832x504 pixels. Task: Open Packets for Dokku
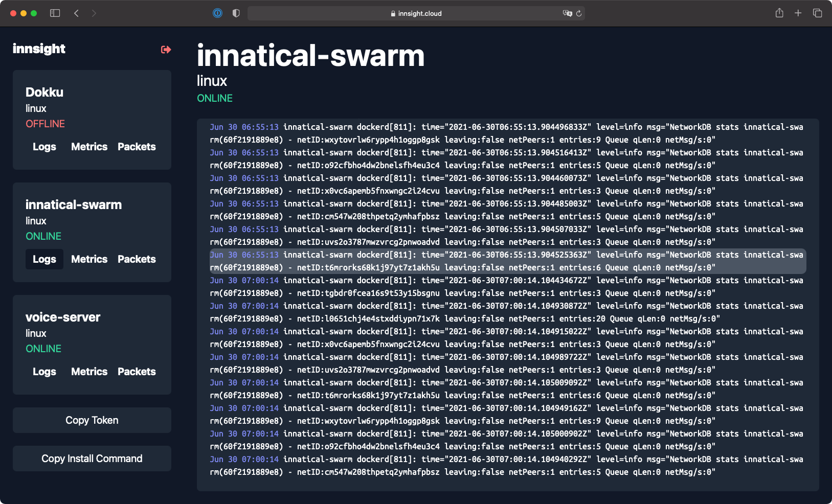(x=137, y=147)
